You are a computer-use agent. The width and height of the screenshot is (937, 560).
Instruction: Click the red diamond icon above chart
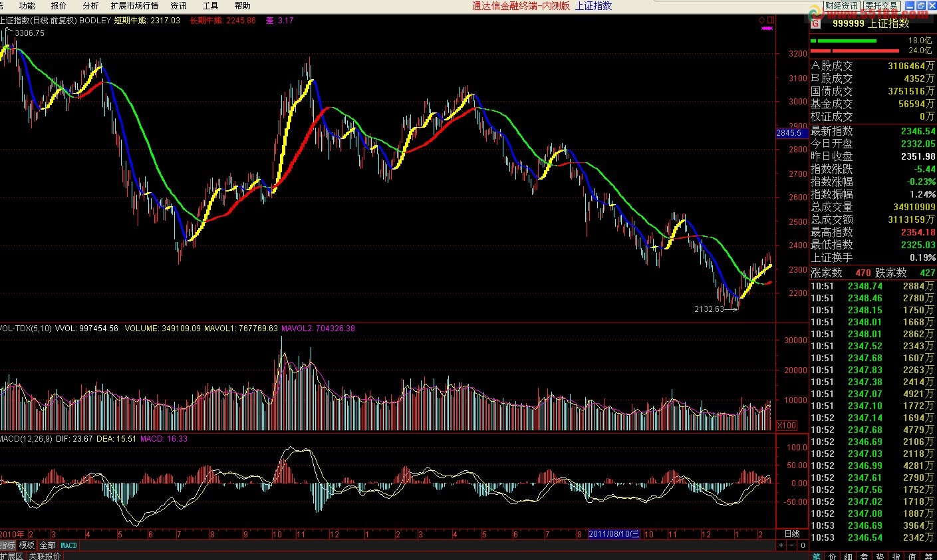coord(762,21)
